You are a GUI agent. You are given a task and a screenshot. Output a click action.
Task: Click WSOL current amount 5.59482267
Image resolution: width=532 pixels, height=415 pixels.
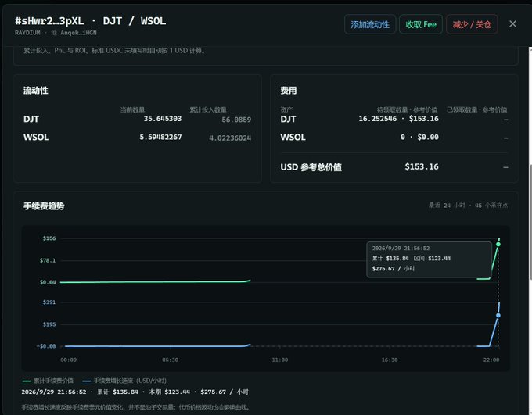pos(160,137)
